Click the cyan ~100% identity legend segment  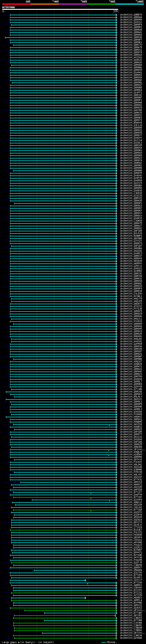tap(130, 4)
